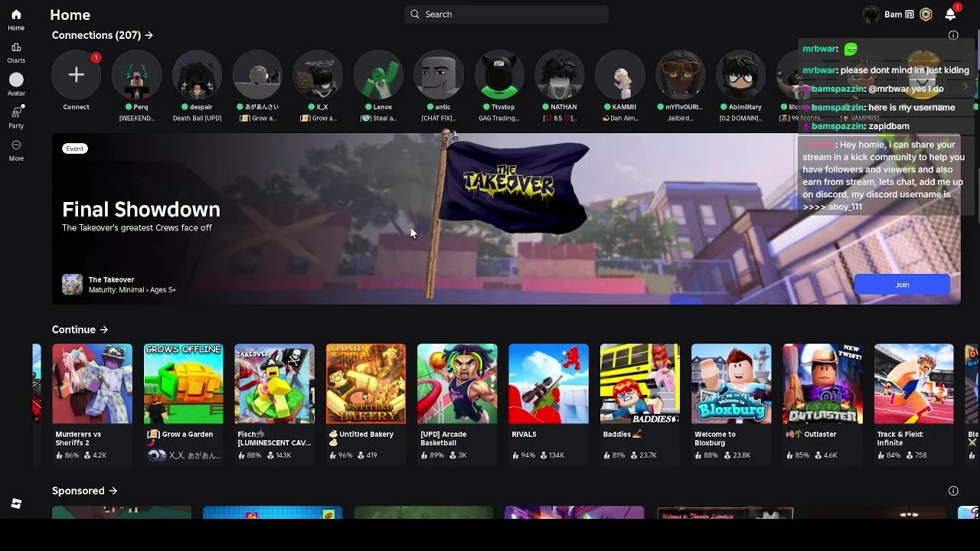Viewport: 980px width, 551px height.
Task: Open Outlaster game thumbnail
Action: pyautogui.click(x=822, y=383)
